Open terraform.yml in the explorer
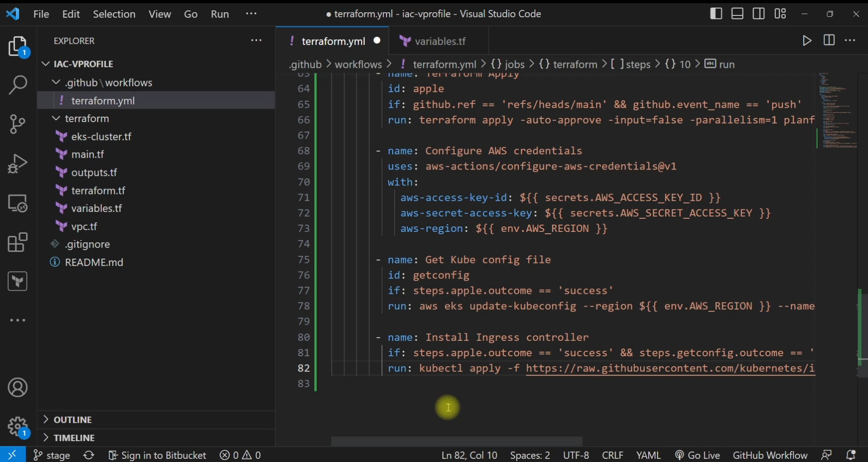 tap(156, 101)
